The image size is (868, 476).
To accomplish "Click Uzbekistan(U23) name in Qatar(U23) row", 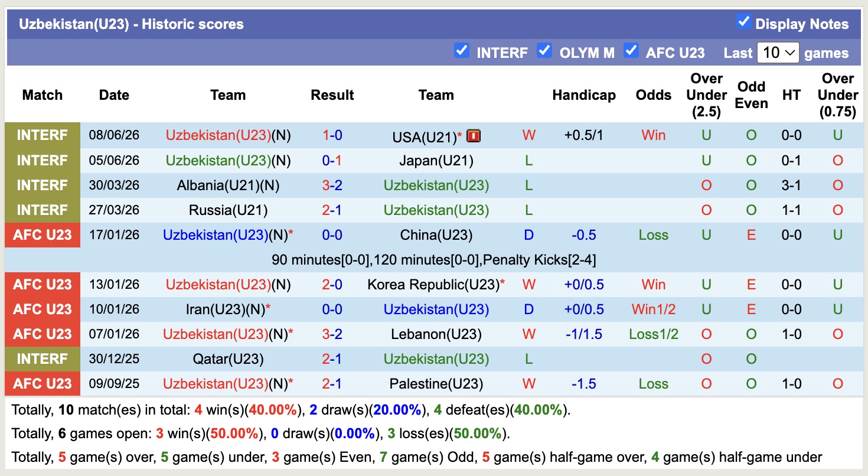I will click(436, 358).
